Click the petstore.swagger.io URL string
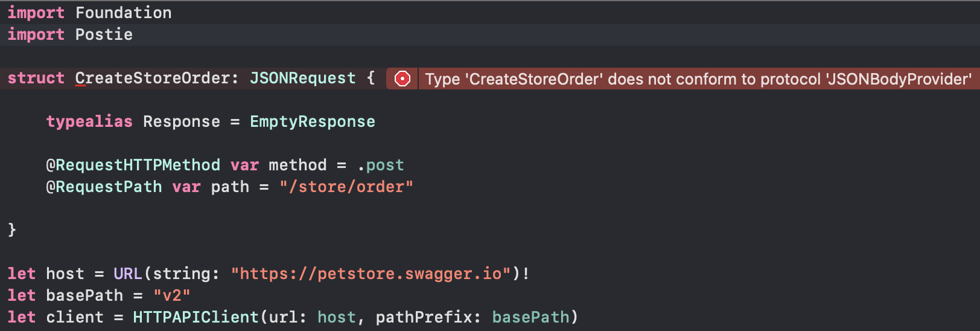Screen dimensions: 980x331 371,274
